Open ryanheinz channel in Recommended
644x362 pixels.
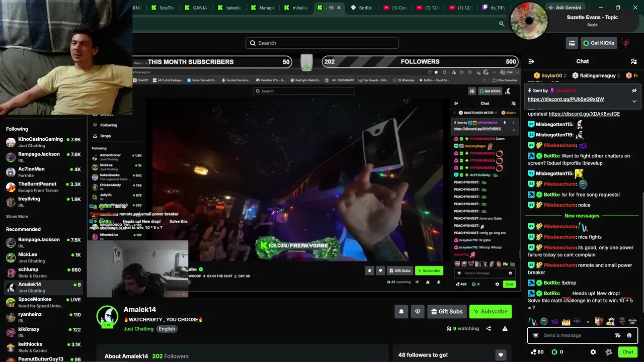point(43,317)
